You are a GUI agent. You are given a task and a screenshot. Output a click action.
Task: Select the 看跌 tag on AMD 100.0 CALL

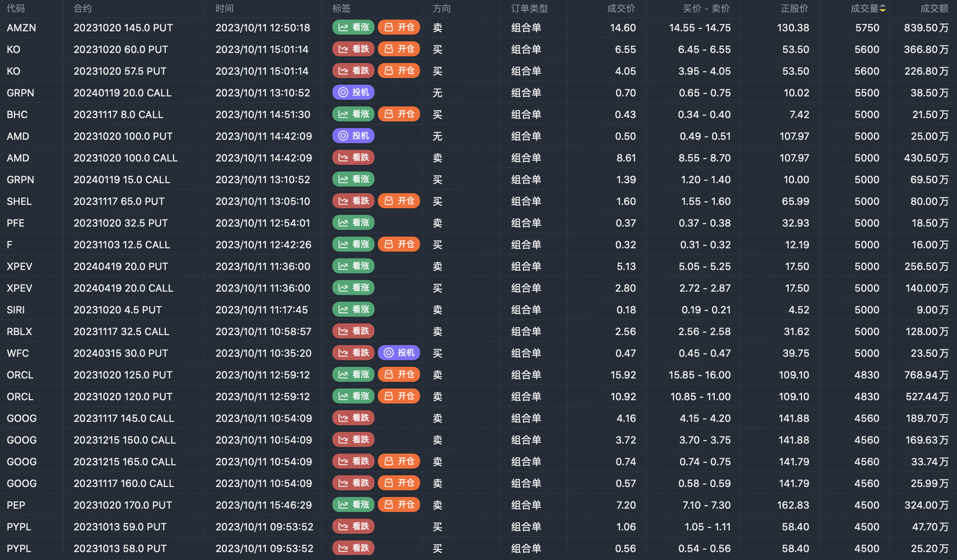(353, 158)
